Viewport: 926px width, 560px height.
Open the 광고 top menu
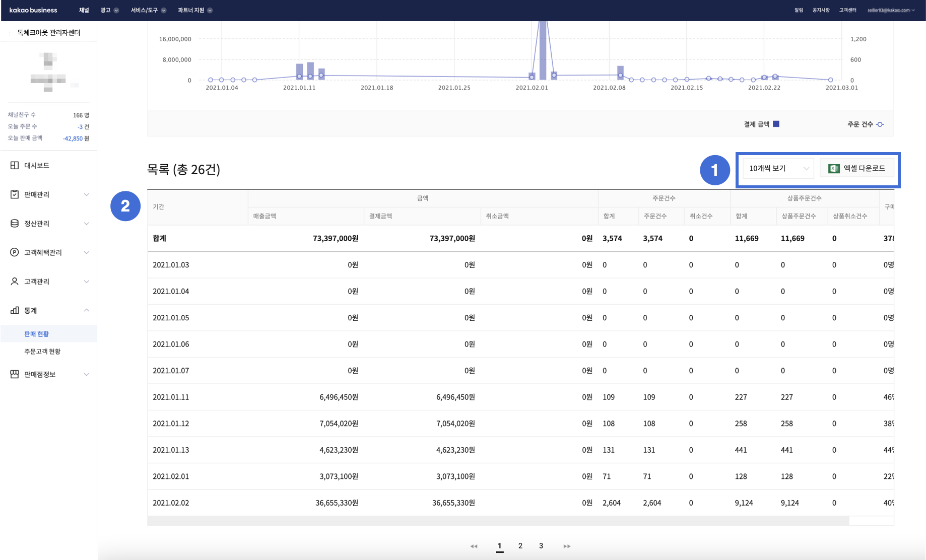coord(109,10)
